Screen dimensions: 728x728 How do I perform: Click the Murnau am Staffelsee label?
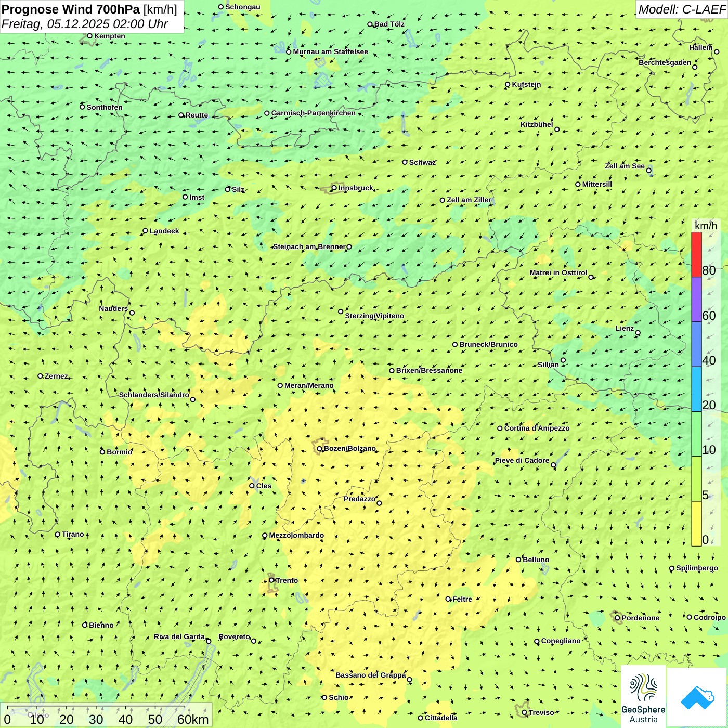click(x=331, y=51)
